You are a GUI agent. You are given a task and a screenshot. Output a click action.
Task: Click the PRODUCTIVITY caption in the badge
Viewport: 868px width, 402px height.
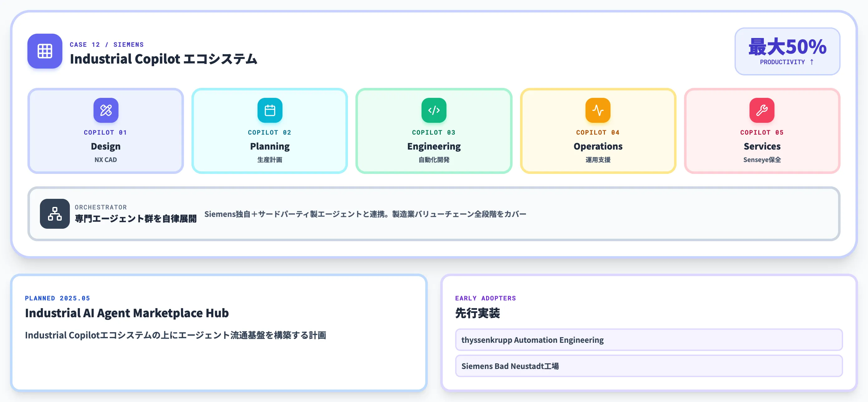[x=782, y=62]
